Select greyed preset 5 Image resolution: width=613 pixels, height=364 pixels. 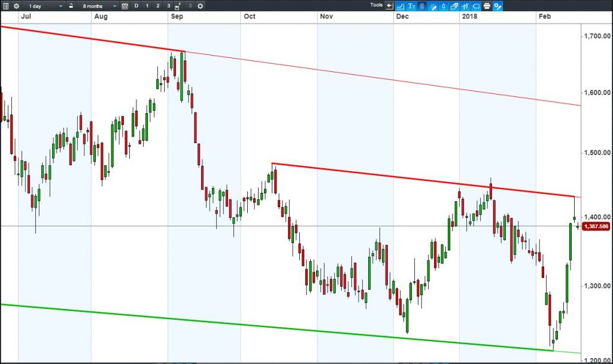(x=190, y=6)
